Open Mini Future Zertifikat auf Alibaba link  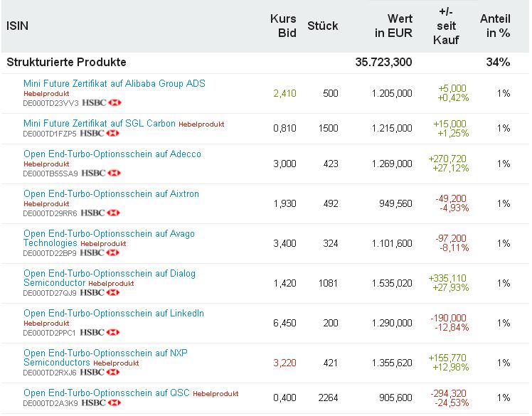point(114,84)
